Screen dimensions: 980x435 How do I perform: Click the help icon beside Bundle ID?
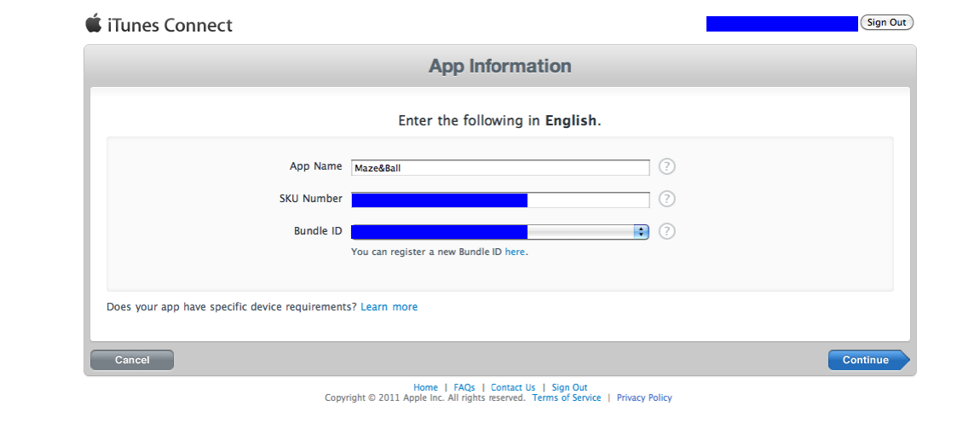click(667, 231)
